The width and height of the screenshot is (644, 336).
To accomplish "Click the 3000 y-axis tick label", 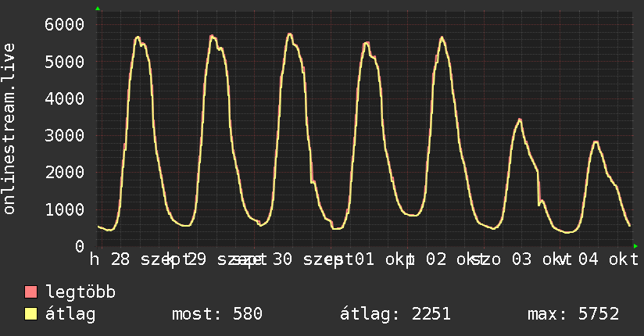I will click(65, 135).
